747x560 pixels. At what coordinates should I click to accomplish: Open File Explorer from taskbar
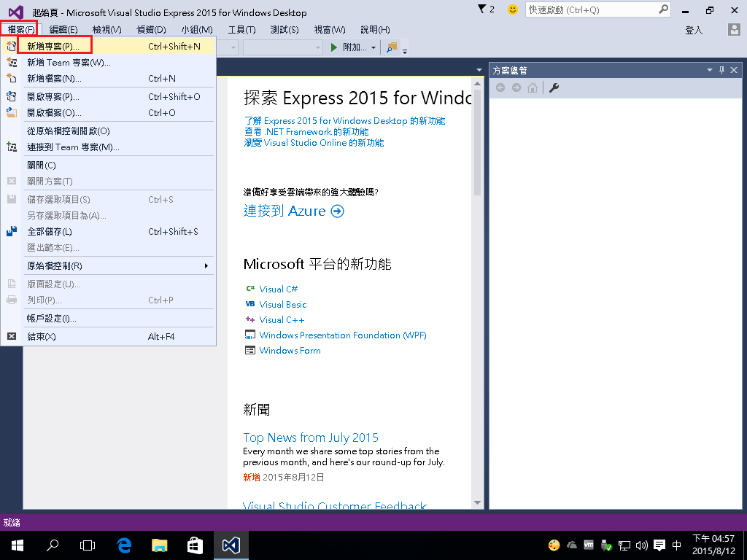click(x=160, y=545)
